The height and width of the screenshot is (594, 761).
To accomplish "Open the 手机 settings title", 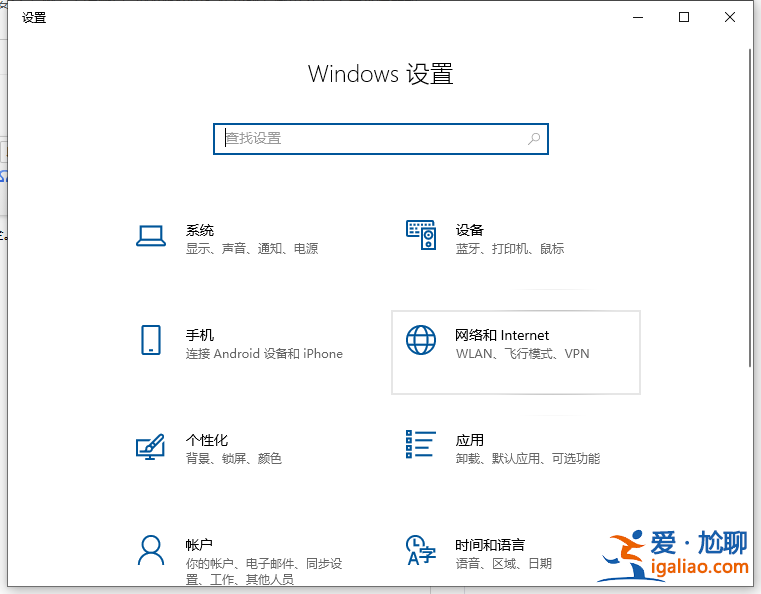I will [x=200, y=335].
